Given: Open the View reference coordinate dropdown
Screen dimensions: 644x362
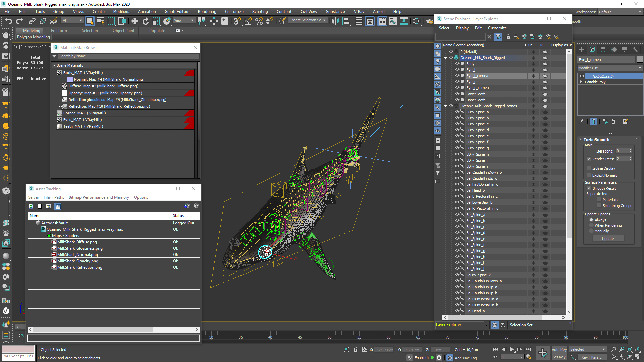Looking at the screenshot, I should click(183, 20).
